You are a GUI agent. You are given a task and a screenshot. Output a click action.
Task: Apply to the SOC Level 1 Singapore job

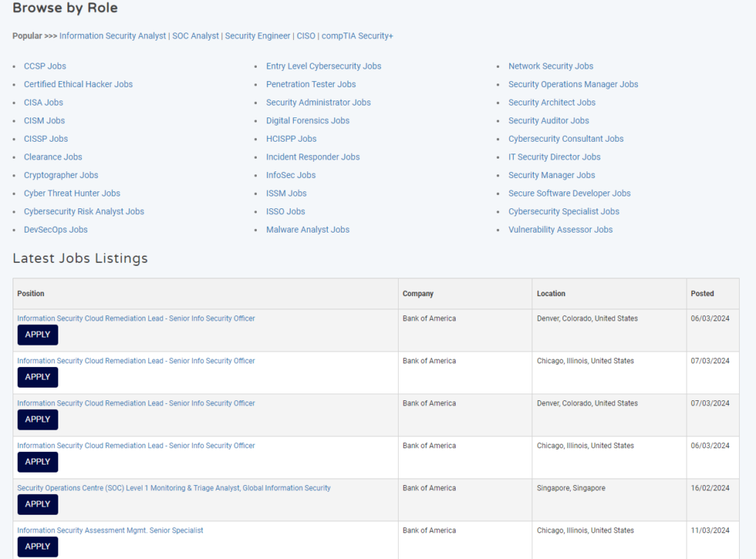tap(38, 504)
